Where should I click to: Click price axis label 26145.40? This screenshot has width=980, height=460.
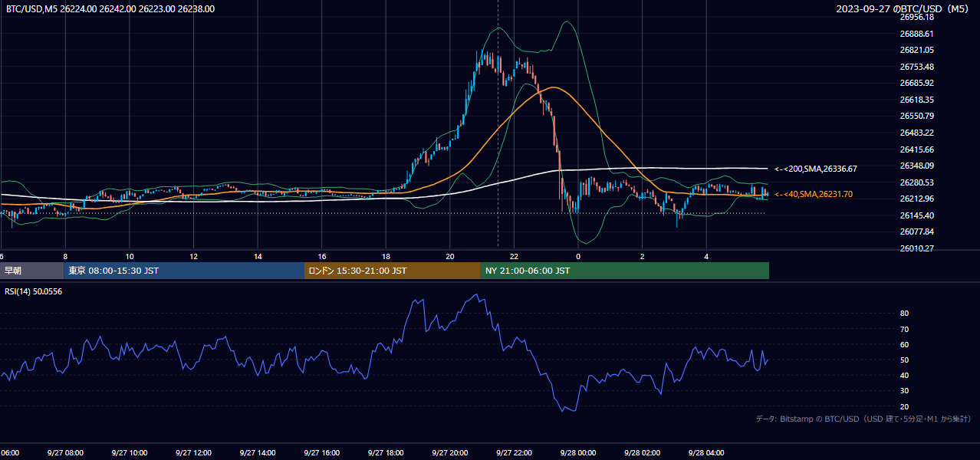[x=916, y=215]
